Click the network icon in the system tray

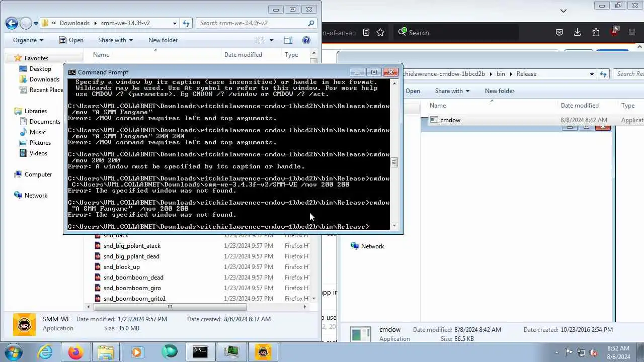(581, 352)
